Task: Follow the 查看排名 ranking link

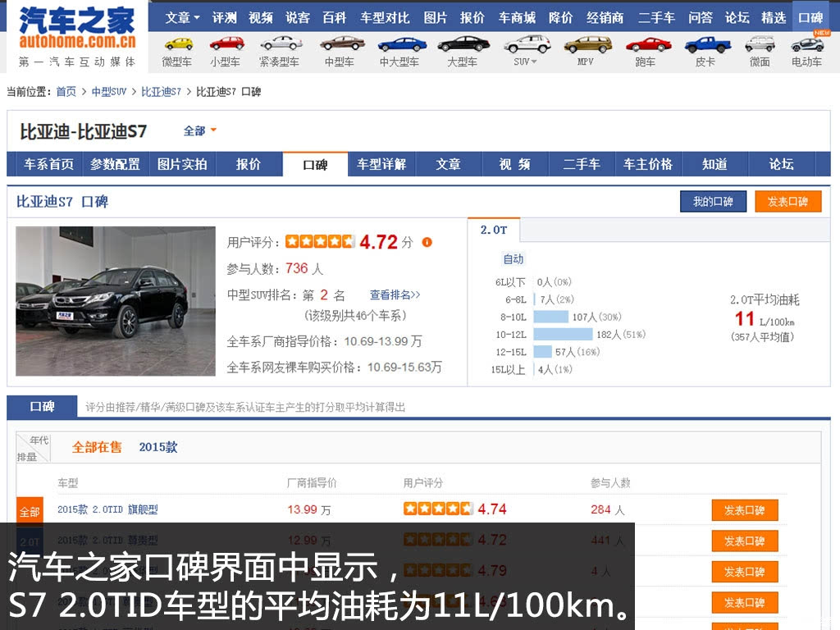Action: [395, 294]
